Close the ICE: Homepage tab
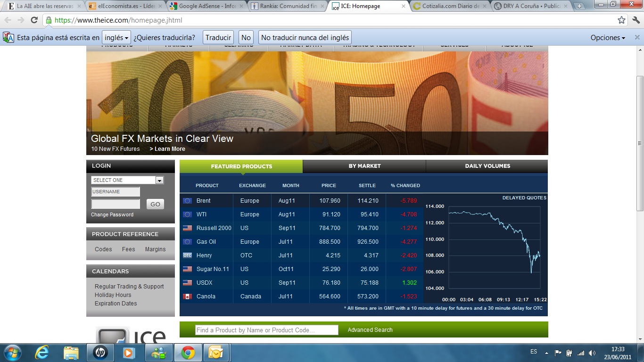Image resolution: width=644 pixels, height=362 pixels. click(404, 6)
